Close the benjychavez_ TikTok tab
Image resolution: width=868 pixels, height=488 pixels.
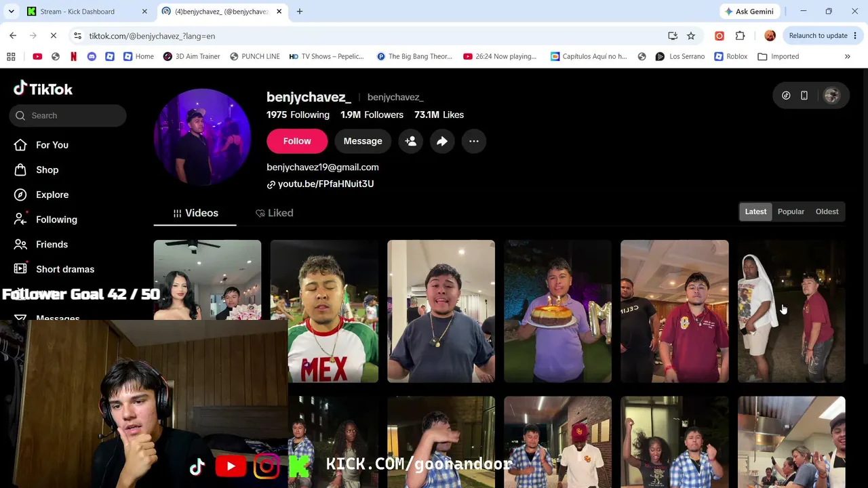point(279,12)
